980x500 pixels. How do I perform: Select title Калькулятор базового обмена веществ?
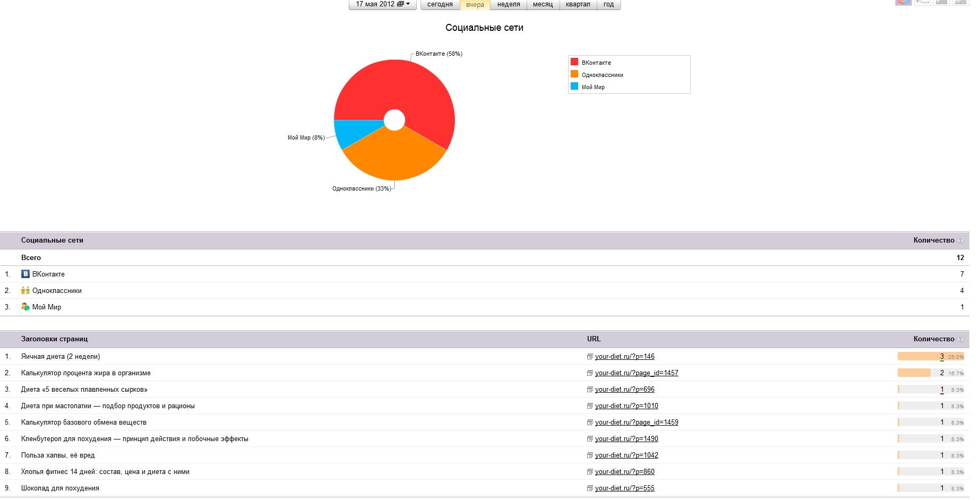click(x=84, y=423)
